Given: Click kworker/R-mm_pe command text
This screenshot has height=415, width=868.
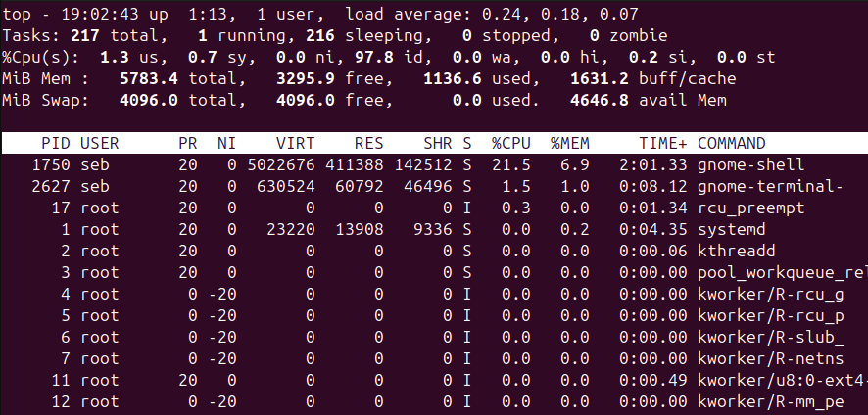Looking at the screenshot, I should click(770, 402).
